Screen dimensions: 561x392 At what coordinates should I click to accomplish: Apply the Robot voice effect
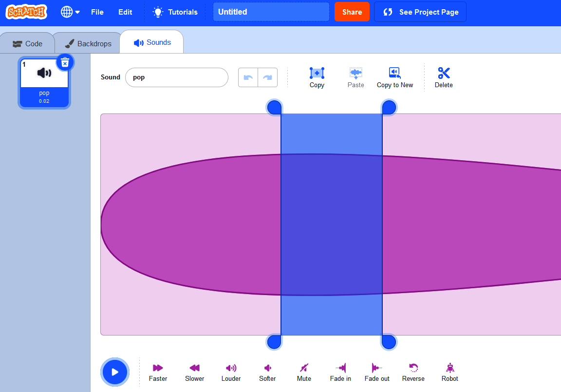tap(449, 372)
